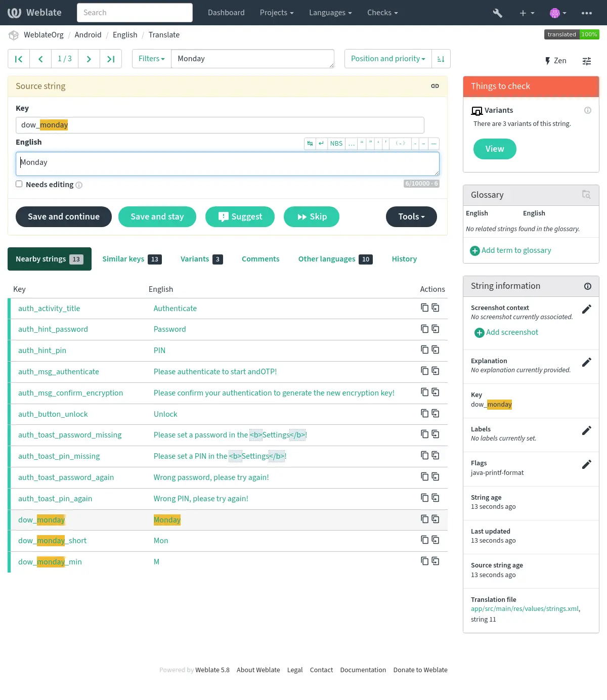Open the plus add menu in navbar
The height and width of the screenshot is (700, 607).
[x=527, y=13]
